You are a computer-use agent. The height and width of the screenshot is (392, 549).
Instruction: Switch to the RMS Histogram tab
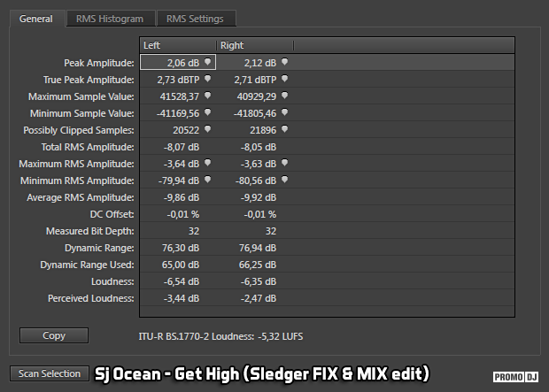(x=110, y=19)
